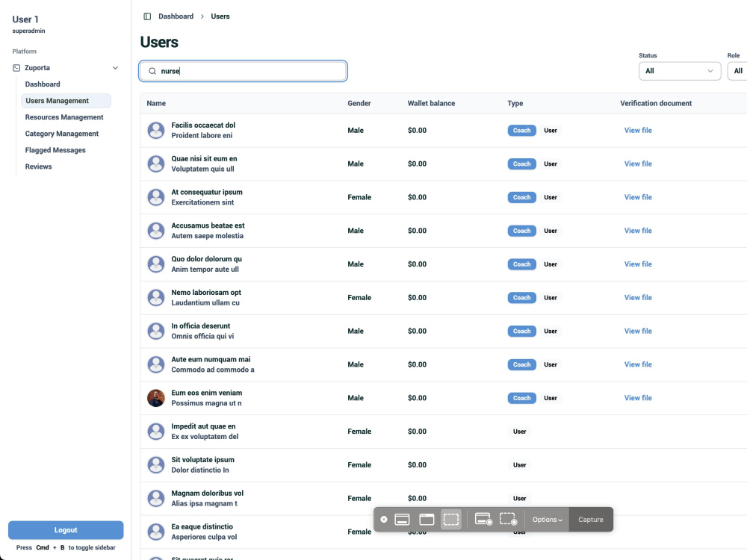This screenshot has width=747, height=560.
Task: Click the Logout button
Action: pos(66,530)
